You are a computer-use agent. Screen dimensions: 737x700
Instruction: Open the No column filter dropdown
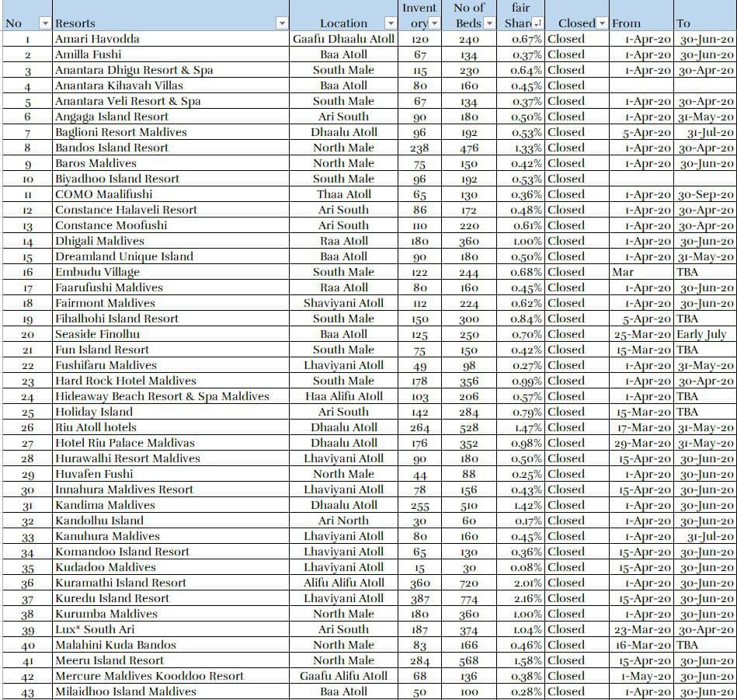click(x=44, y=23)
